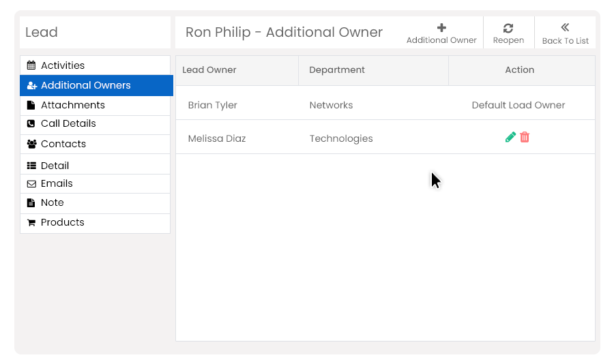Click the Back To List label

[x=565, y=41]
